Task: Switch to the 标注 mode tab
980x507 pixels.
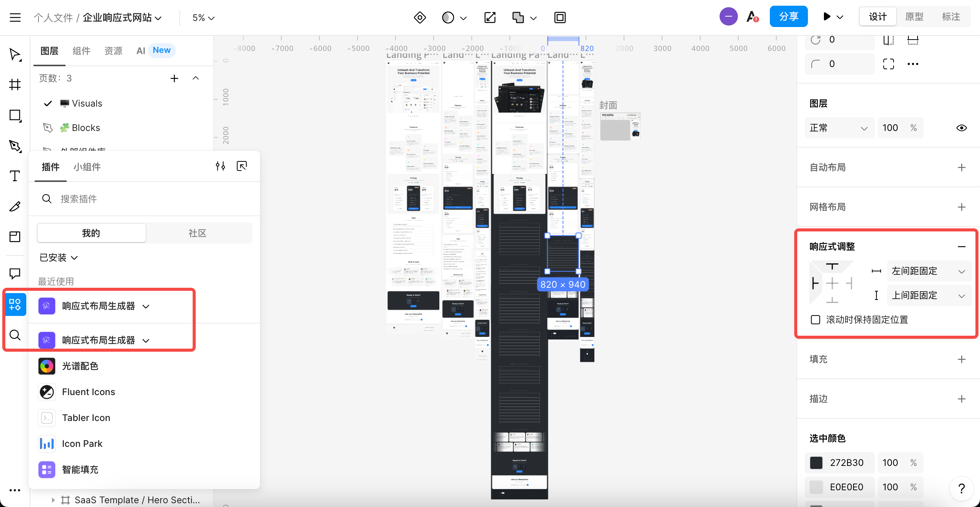Action: [951, 17]
